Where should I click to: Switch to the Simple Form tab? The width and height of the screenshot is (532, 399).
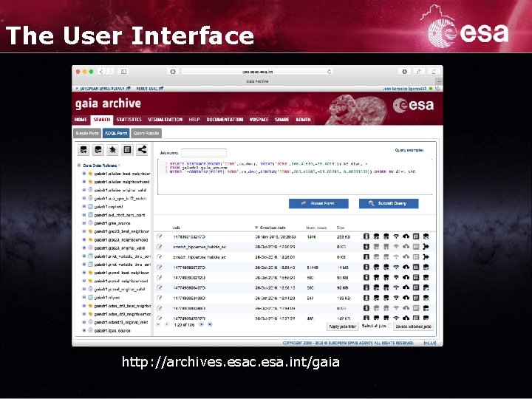(87, 133)
